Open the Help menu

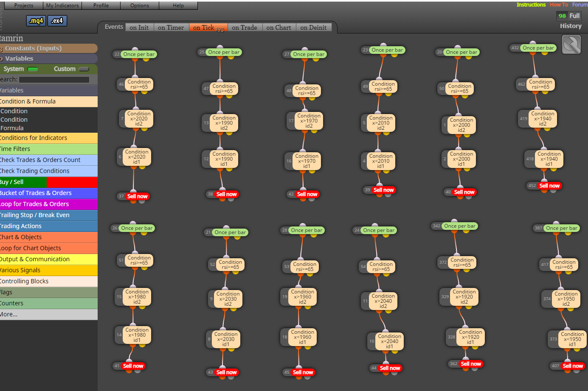(x=178, y=6)
